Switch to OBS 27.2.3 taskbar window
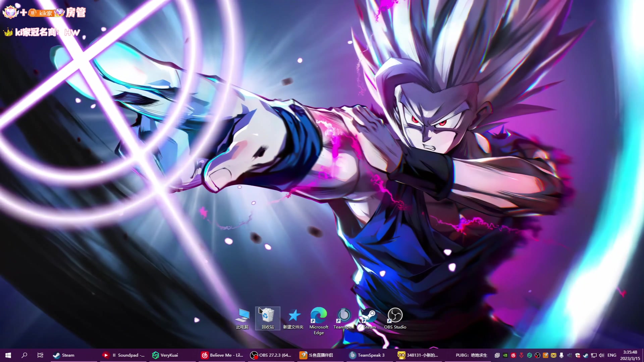644x362 pixels. pos(271,355)
